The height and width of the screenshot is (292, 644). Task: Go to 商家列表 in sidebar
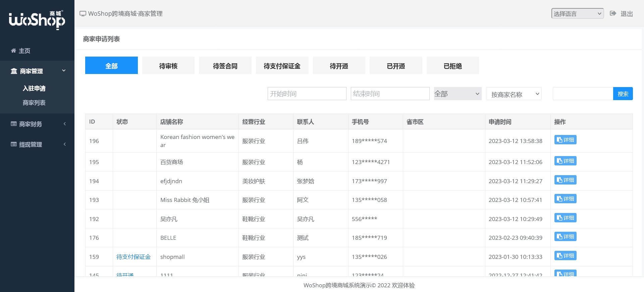coord(34,103)
